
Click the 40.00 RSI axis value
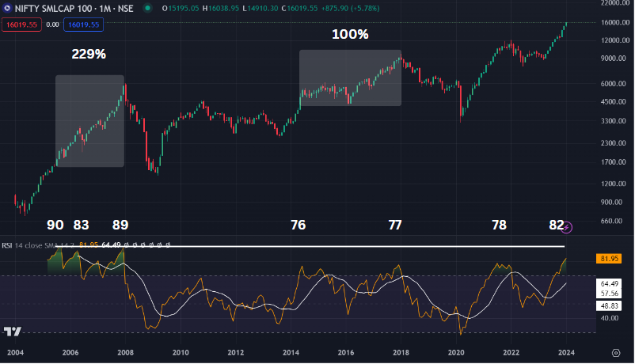click(x=609, y=318)
